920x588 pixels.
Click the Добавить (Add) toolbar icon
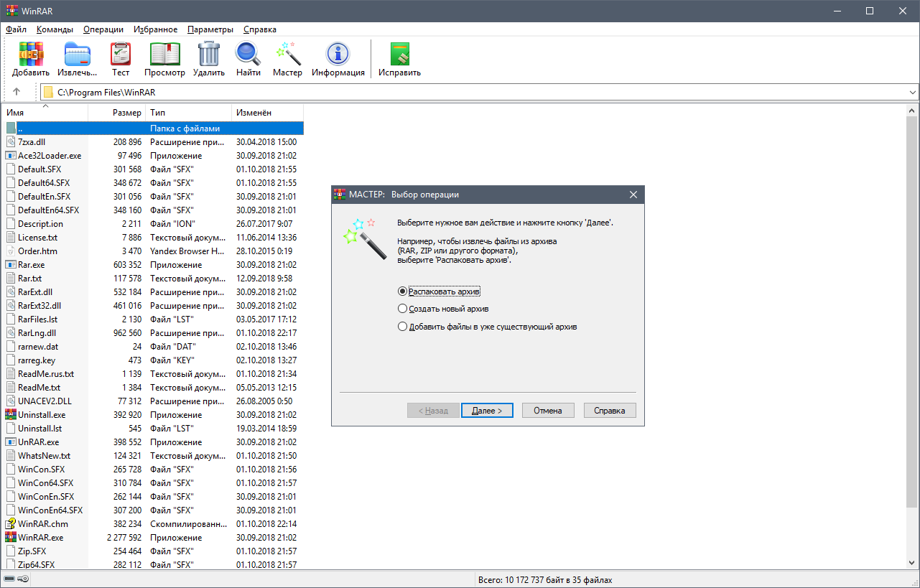(31, 55)
